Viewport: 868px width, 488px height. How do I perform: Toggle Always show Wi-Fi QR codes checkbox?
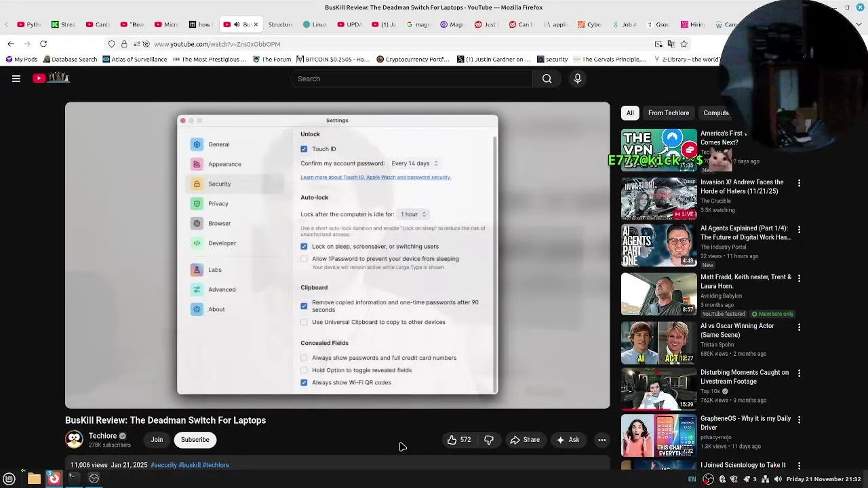point(304,382)
